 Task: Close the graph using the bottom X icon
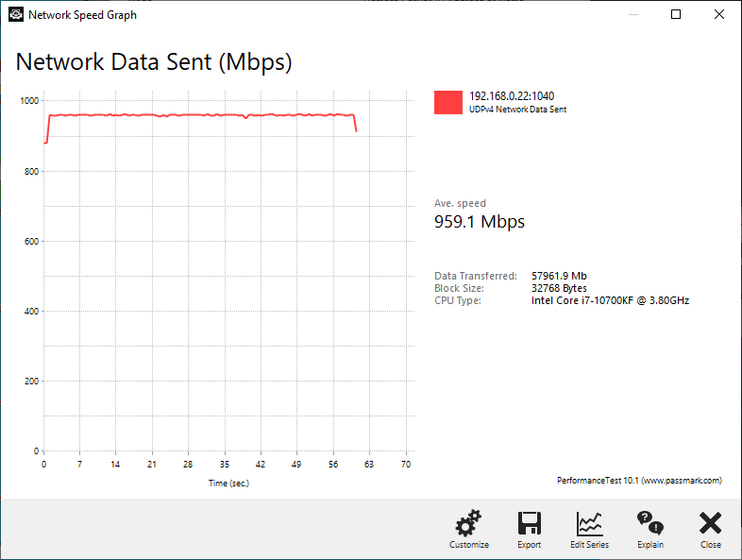pos(710,527)
